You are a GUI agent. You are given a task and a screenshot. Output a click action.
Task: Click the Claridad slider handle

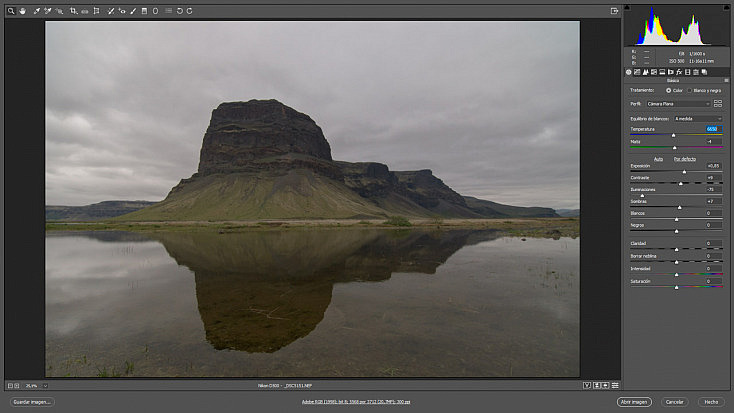[x=676, y=250]
